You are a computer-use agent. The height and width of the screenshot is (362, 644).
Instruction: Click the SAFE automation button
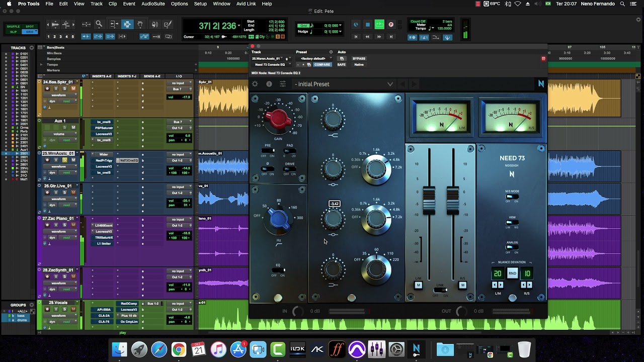point(341,64)
